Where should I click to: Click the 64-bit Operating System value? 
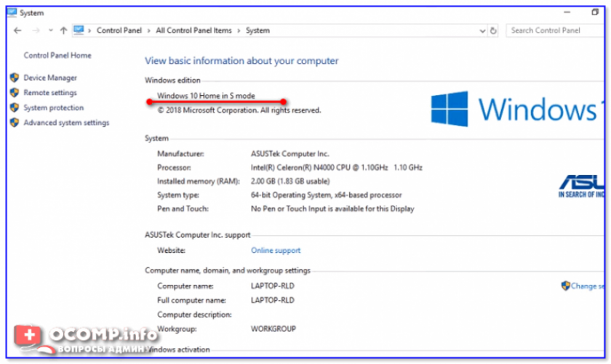(x=326, y=195)
